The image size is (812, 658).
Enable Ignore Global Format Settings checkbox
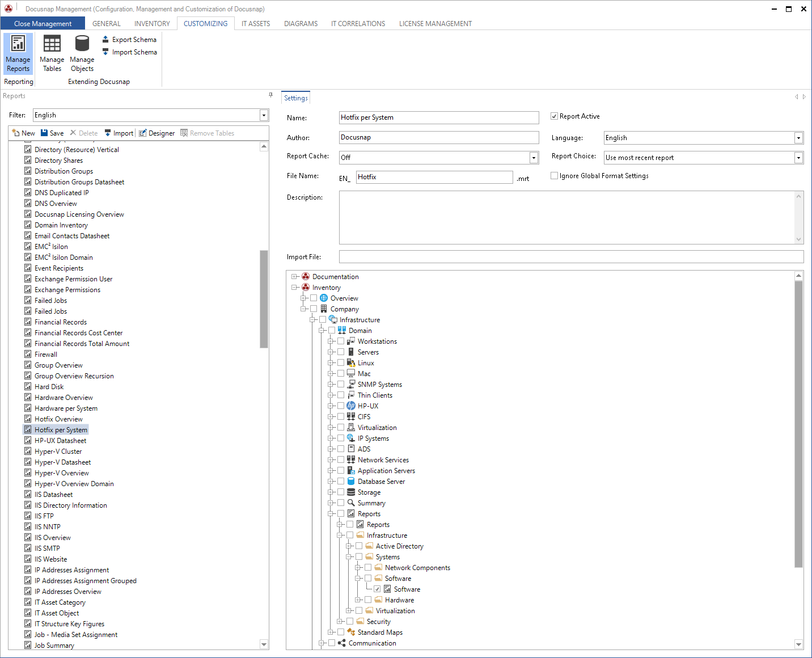[x=554, y=175]
